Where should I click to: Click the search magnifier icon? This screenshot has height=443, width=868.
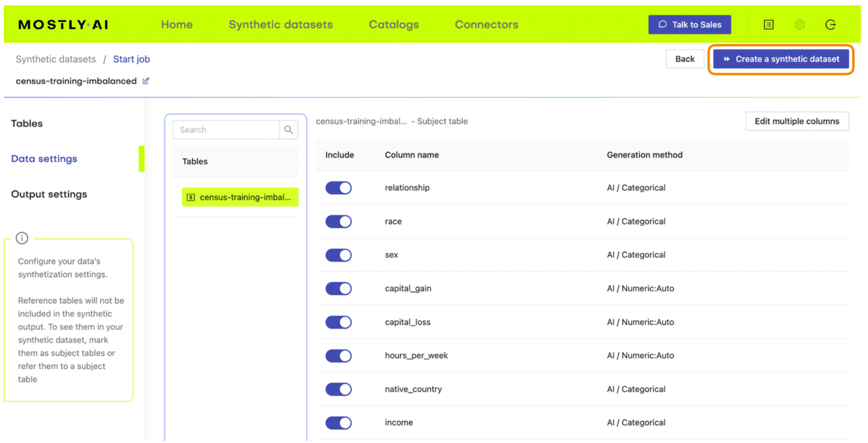point(289,130)
